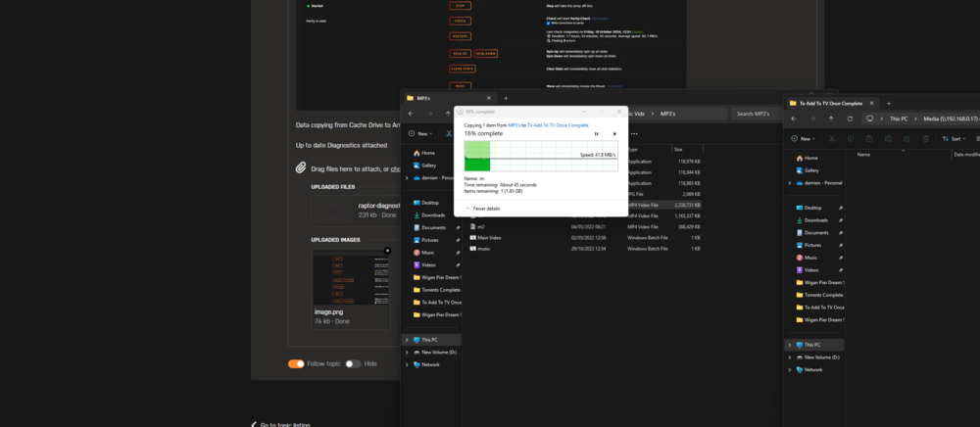Image resolution: width=980 pixels, height=427 pixels.
Task: Go back in To Add To TV window
Action: coord(794,119)
